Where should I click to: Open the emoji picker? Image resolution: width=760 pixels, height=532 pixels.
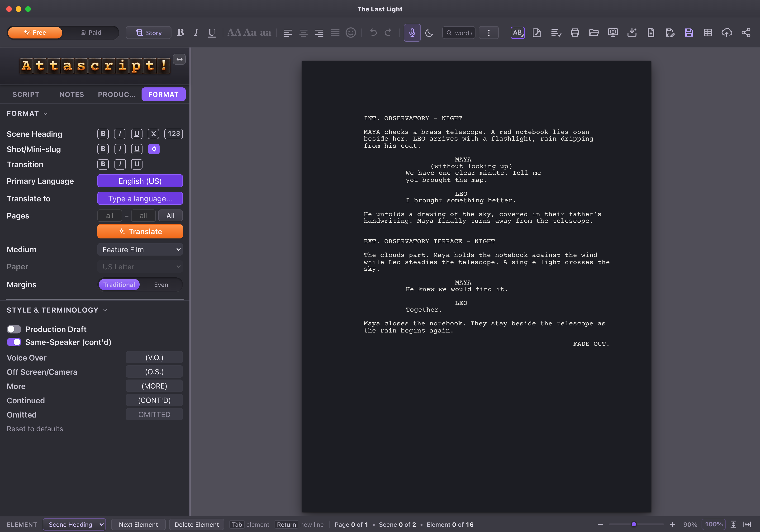point(351,33)
